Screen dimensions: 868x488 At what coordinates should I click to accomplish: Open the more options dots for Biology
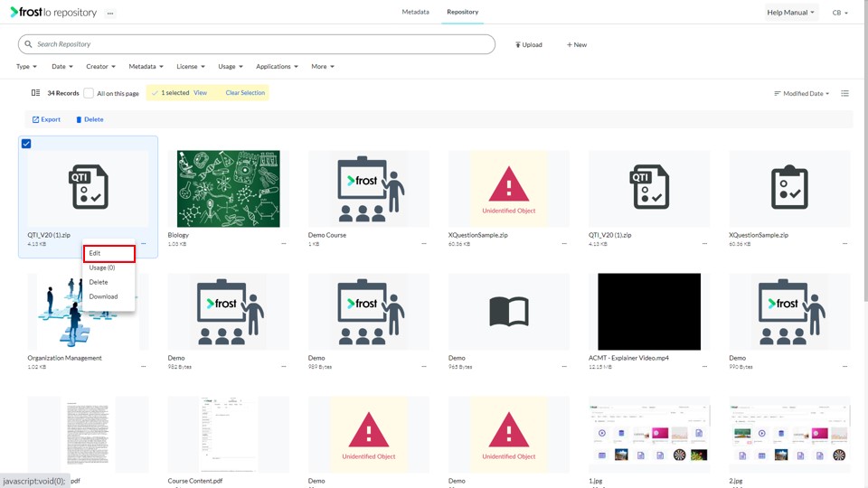point(283,243)
